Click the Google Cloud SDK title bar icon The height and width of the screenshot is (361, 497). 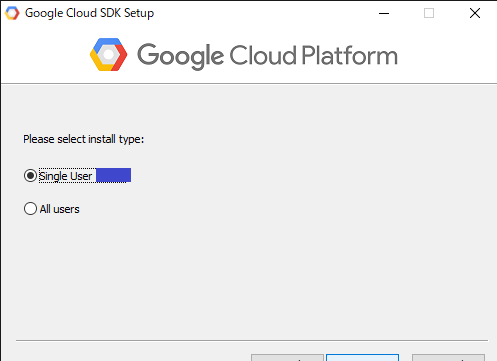pos(12,13)
